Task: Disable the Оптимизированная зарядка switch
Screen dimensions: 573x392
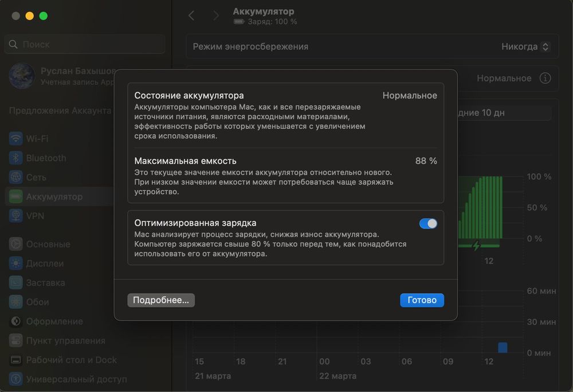Action: click(428, 223)
